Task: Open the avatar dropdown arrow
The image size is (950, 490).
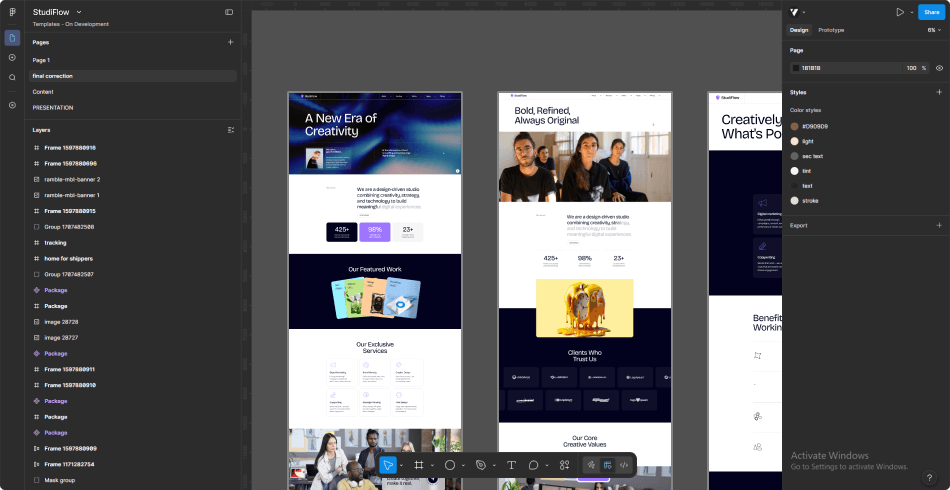Action: tap(804, 13)
